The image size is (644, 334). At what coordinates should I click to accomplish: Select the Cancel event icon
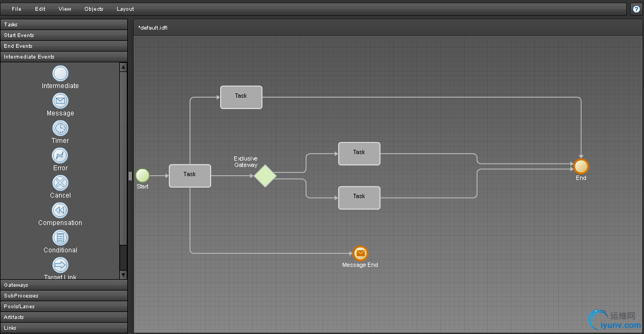(60, 183)
